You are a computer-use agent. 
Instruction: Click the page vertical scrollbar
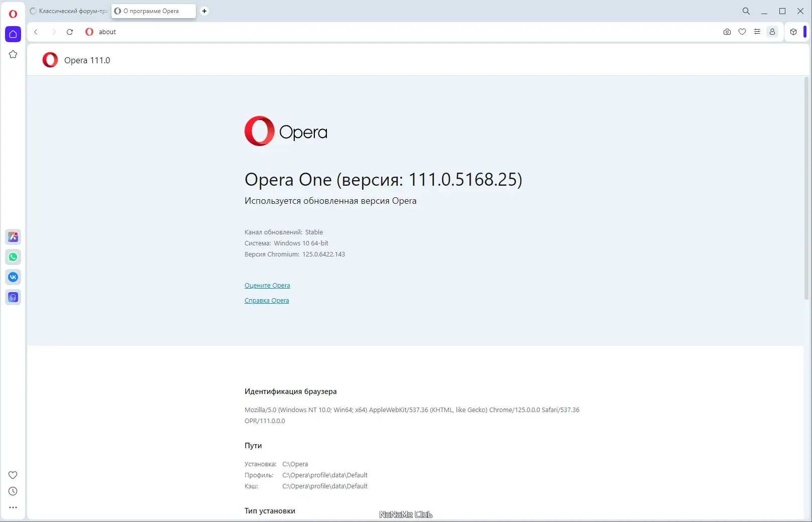click(807, 188)
